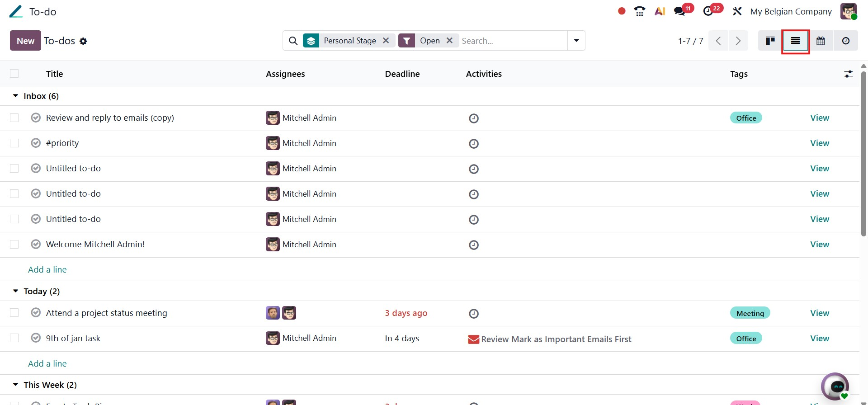Open the VoIP phone icon

[x=640, y=11]
